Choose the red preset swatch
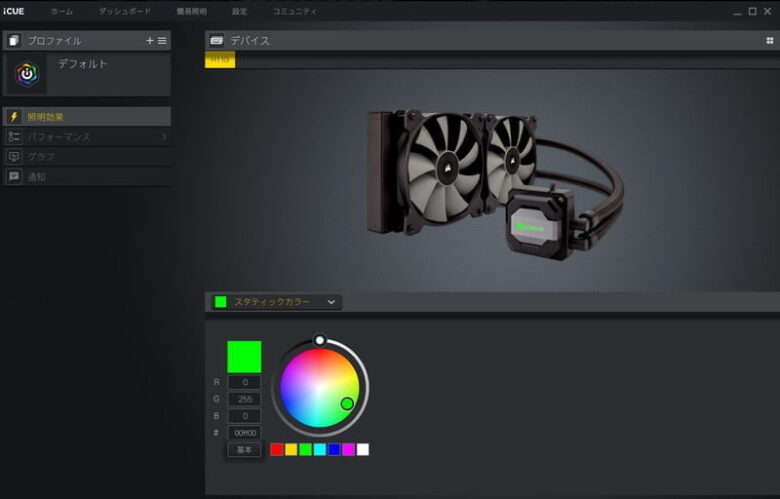The height and width of the screenshot is (499, 780). pyautogui.click(x=277, y=450)
